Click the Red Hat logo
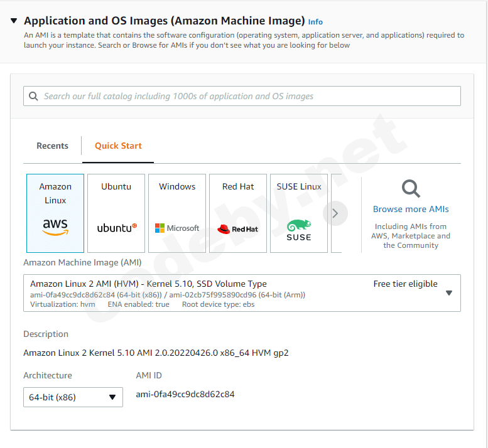488x448 pixels. click(238, 229)
